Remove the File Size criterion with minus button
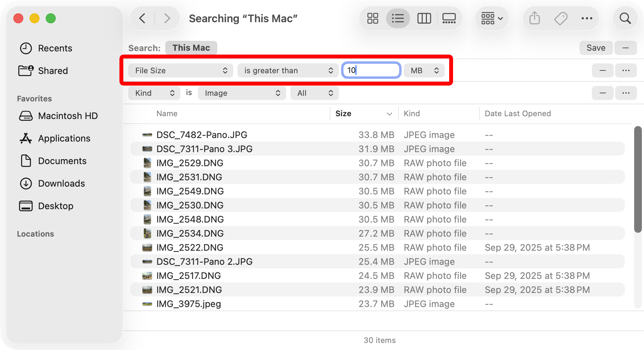The image size is (644, 350). 602,70
